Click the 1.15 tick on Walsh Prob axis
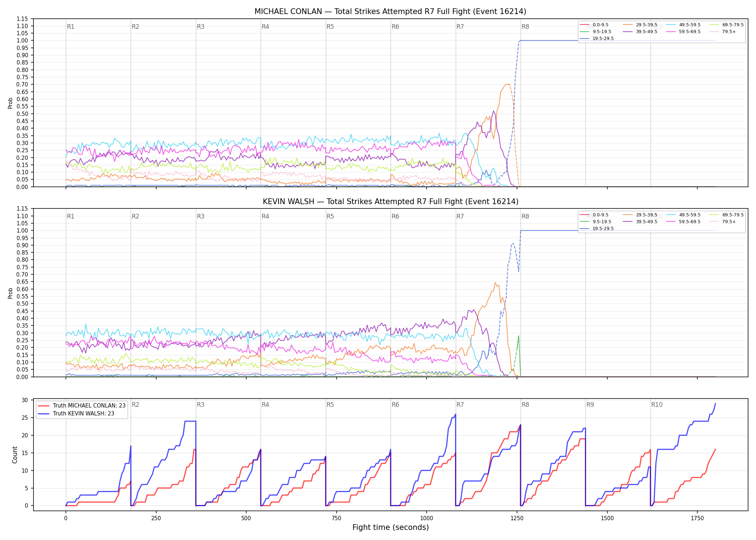 [x=22, y=208]
